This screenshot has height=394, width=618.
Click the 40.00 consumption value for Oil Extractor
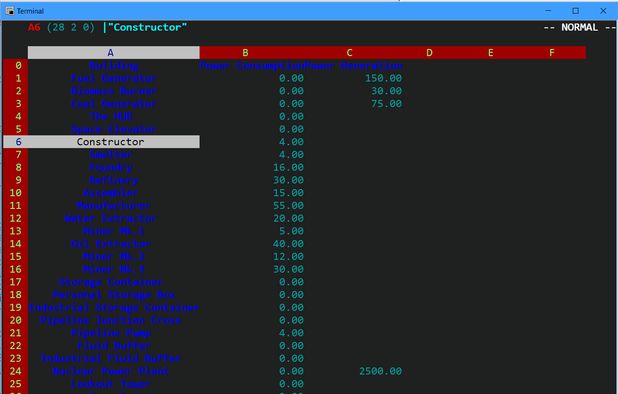coord(289,243)
